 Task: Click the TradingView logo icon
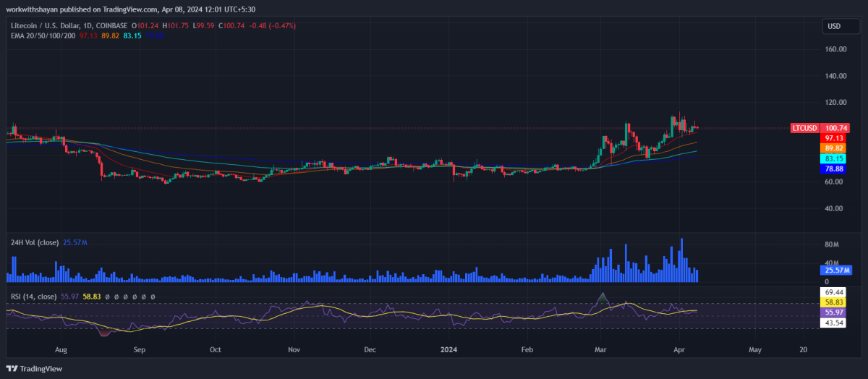tap(14, 368)
